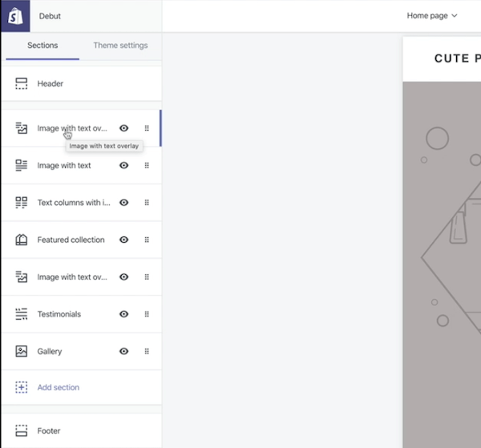Click the Testimonials drag handle
This screenshot has height=448, width=481.
tap(147, 314)
